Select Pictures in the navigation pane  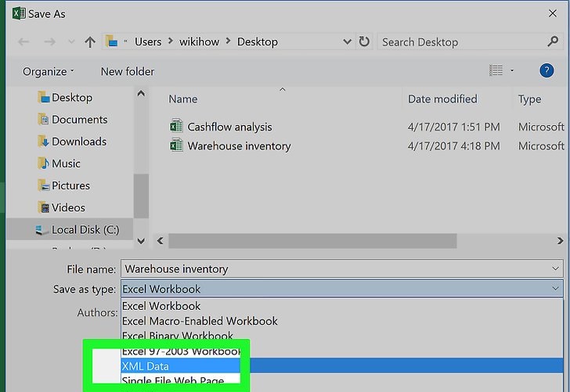tap(63, 185)
